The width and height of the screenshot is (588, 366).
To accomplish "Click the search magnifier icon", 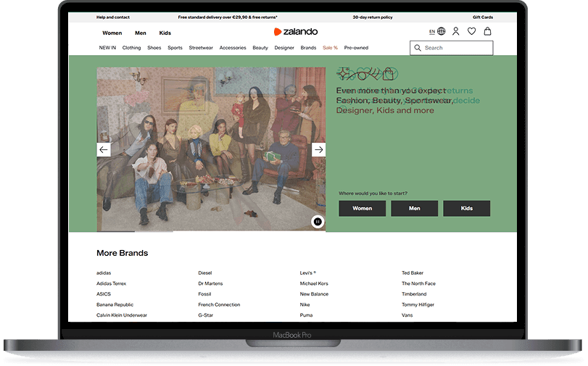I will [418, 48].
